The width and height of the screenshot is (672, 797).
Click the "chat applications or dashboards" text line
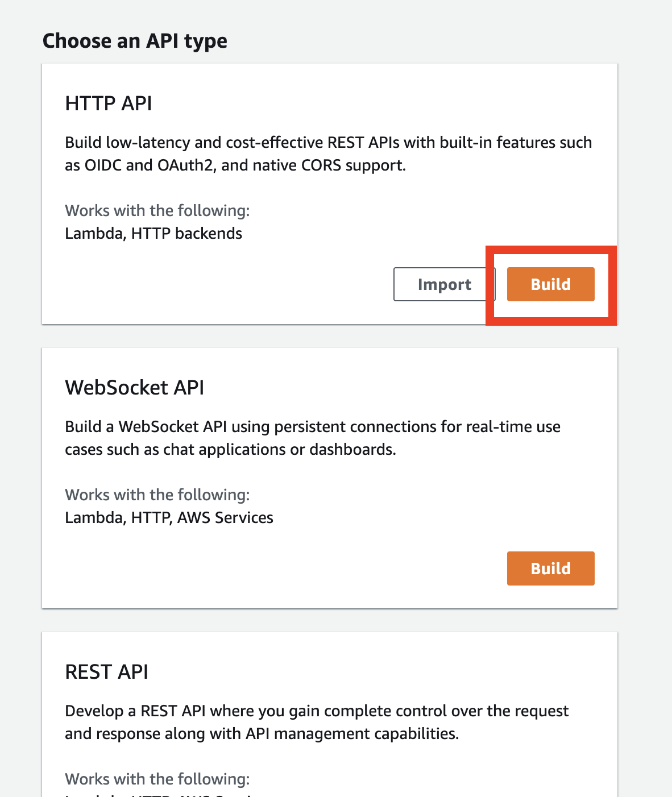pos(230,450)
